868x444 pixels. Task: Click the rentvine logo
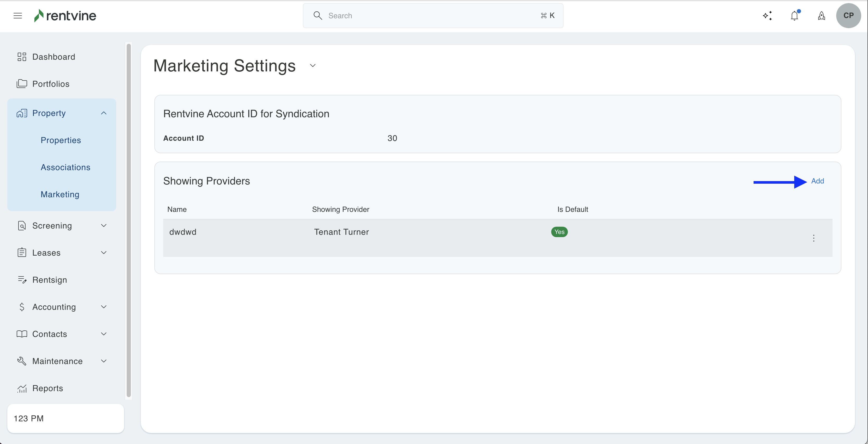(65, 15)
